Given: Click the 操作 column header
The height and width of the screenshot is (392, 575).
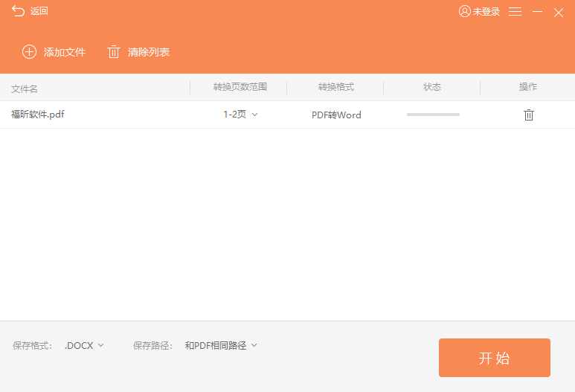Looking at the screenshot, I should pyautogui.click(x=528, y=87).
